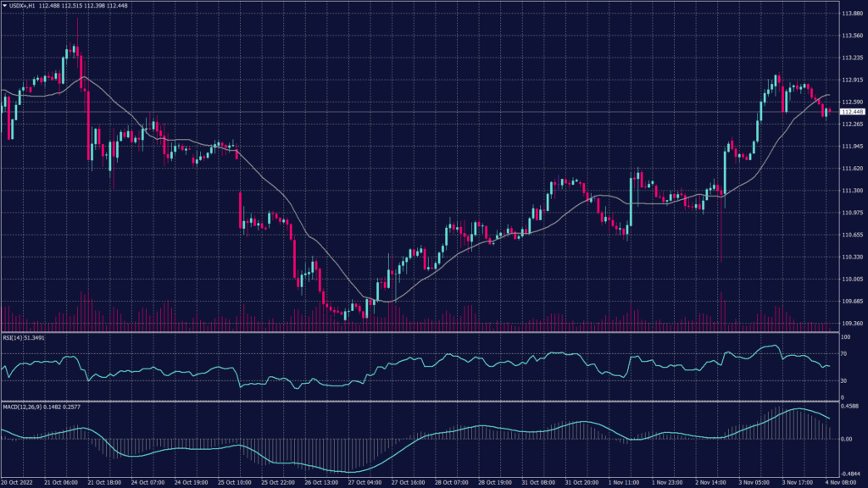Click the 112.590 price axis label
The image size is (868, 488).
(x=852, y=103)
